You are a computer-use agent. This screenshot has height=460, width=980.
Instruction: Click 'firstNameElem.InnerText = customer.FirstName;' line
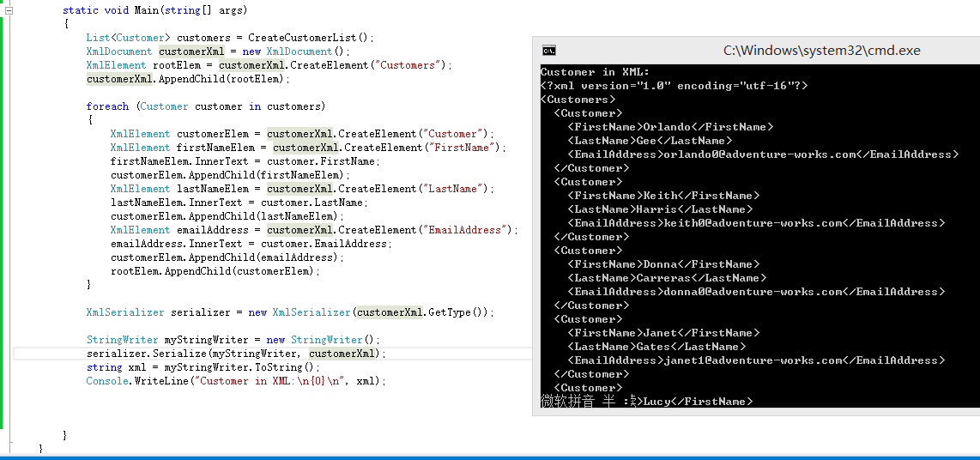tap(245, 161)
